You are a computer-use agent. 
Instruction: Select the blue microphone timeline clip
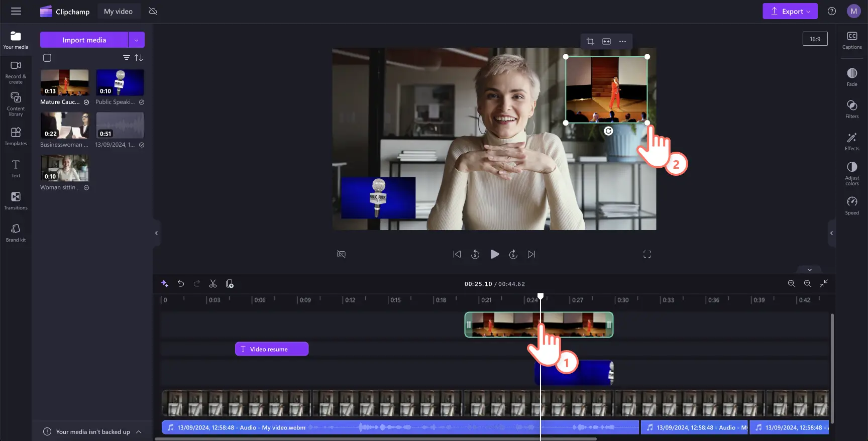(574, 373)
